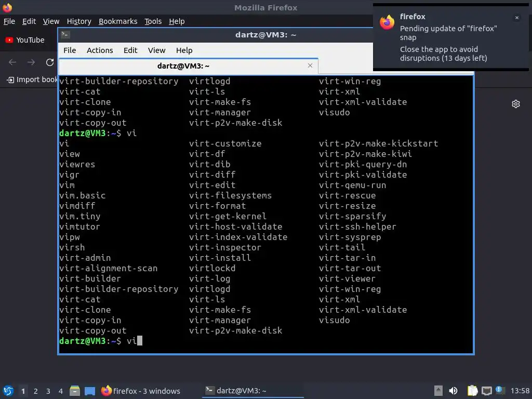Click 'viewres' in the terminal output
532x399 pixels.
coord(77,164)
